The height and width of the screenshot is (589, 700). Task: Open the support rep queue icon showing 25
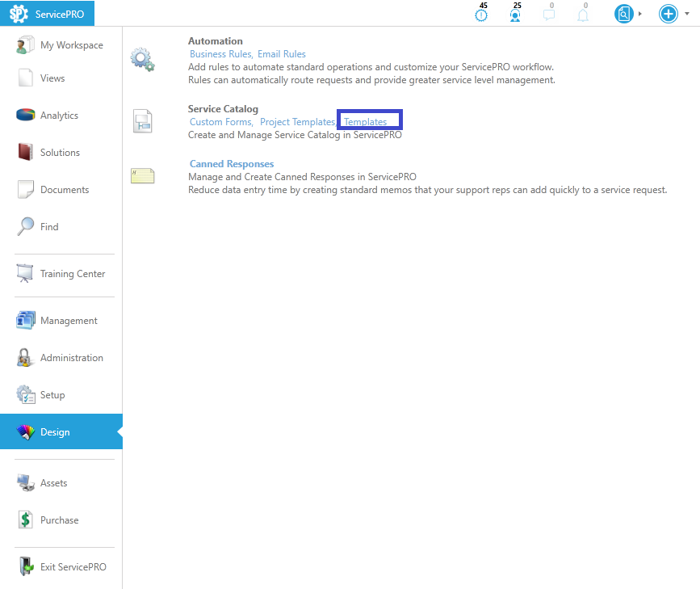(x=515, y=14)
